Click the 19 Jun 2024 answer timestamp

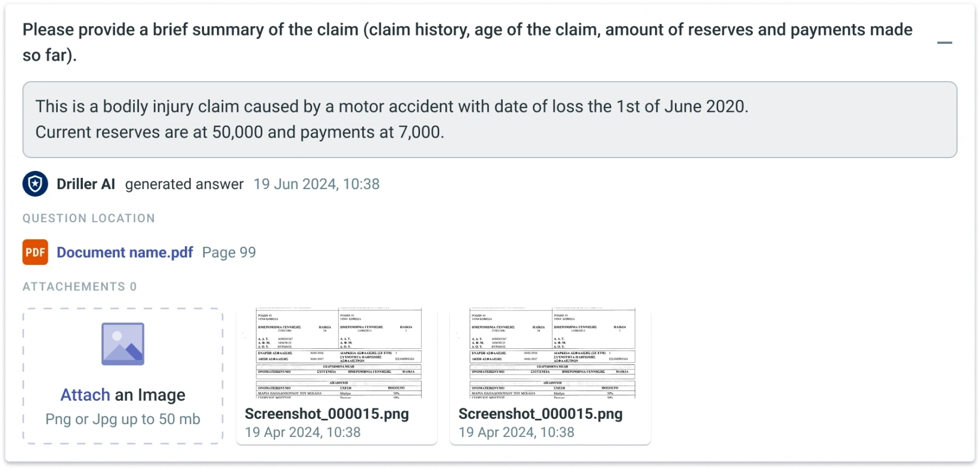coord(316,184)
